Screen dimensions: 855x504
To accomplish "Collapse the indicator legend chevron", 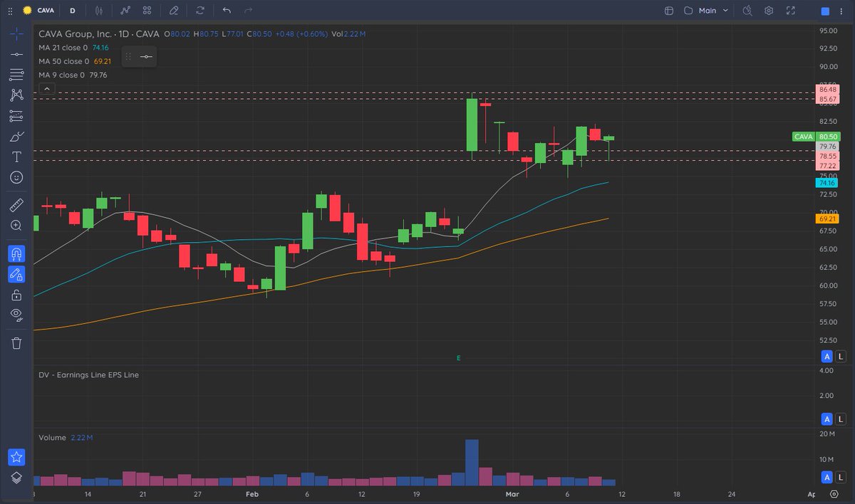I will [x=46, y=89].
